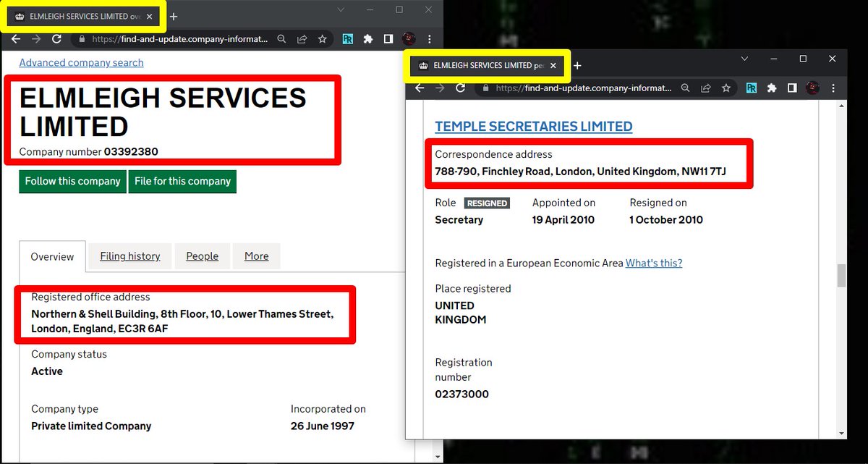Open Extensions puzzle icon in left window
Screen dimensions: 868x464
coord(368,39)
